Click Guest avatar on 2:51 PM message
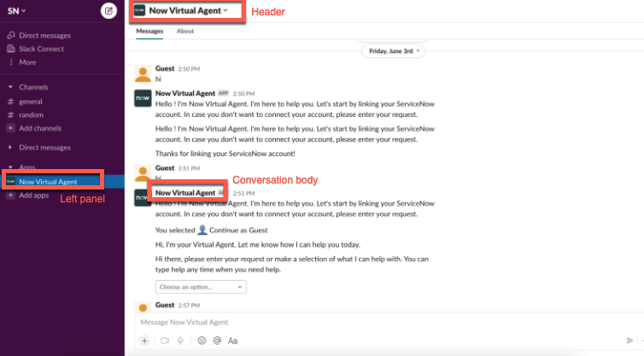644x356 pixels. tap(143, 172)
